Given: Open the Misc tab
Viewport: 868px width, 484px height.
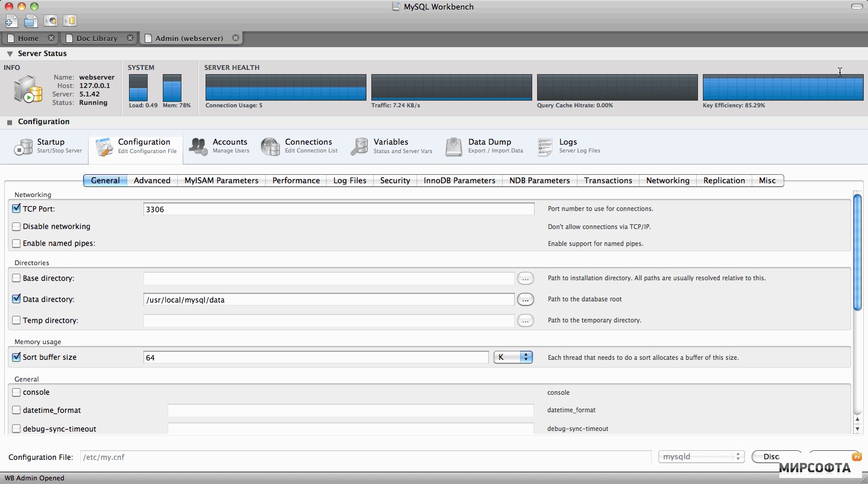Looking at the screenshot, I should coord(767,180).
